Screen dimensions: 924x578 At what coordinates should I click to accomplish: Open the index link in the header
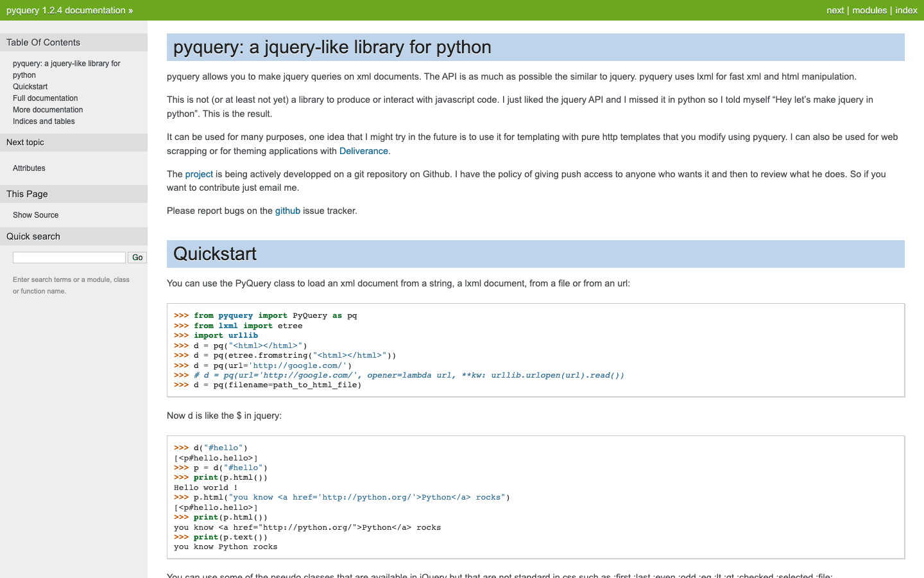click(x=907, y=10)
